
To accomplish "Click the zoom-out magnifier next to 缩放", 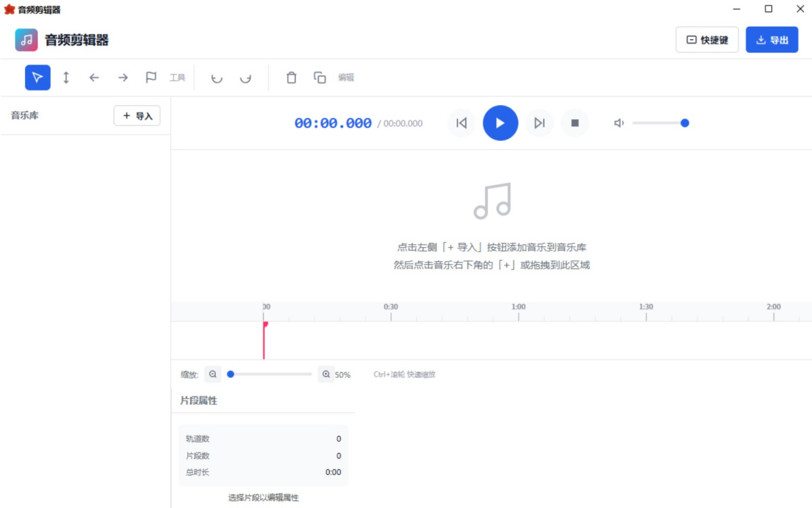I will pyautogui.click(x=212, y=374).
